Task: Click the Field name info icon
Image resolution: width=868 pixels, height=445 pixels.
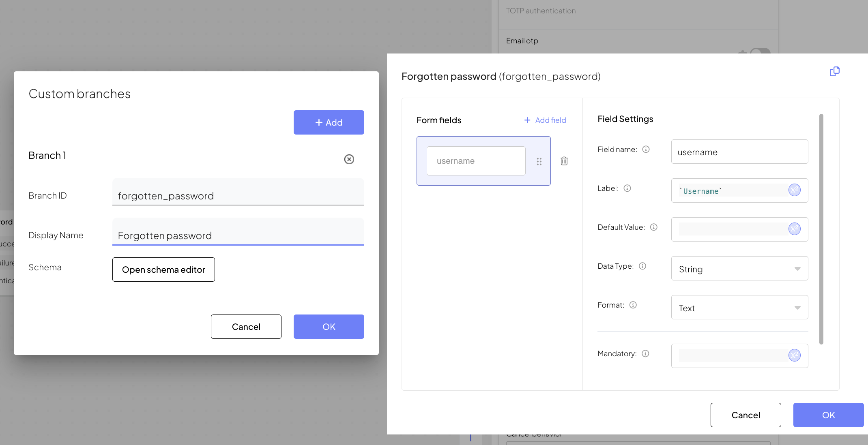Action: [x=646, y=150]
